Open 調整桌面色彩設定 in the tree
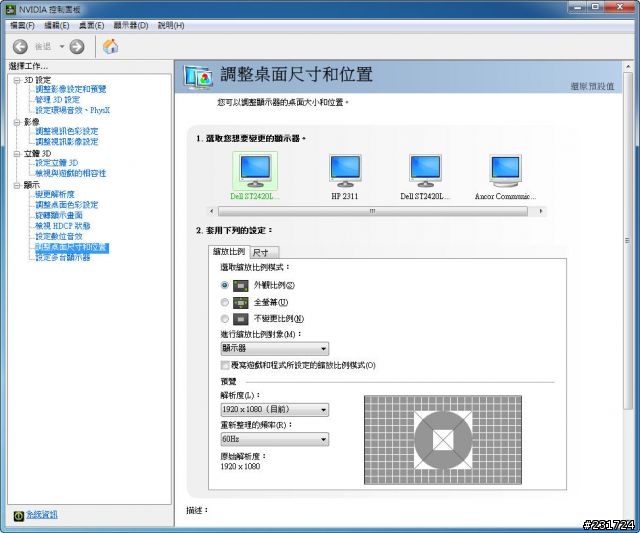Screen dimensions: 640x533 coord(67,205)
